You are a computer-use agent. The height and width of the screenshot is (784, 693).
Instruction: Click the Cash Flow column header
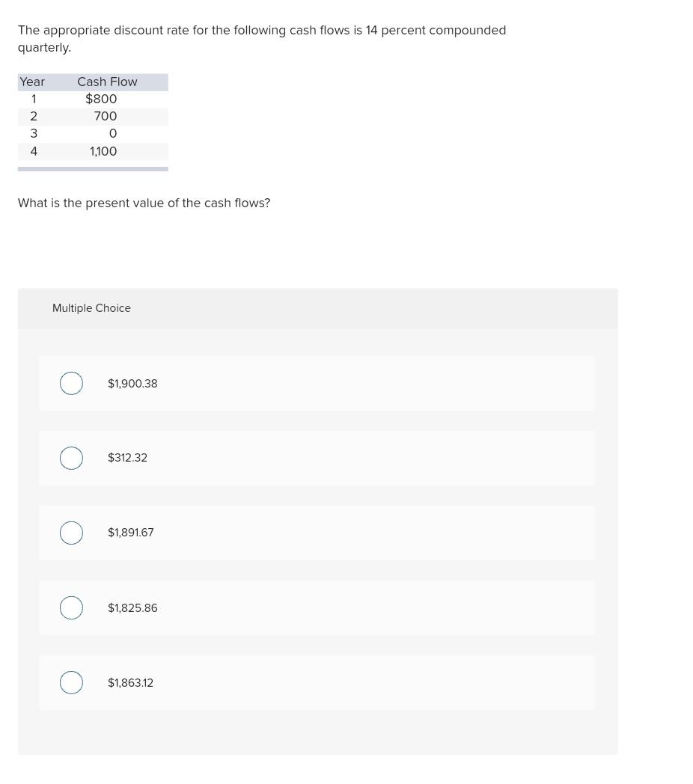pos(107,82)
